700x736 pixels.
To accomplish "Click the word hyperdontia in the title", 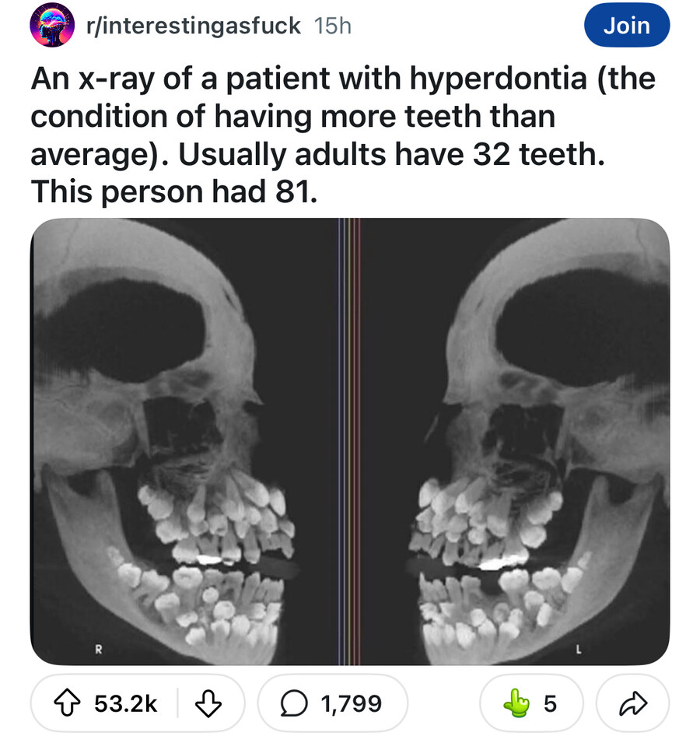I will tap(499, 79).
